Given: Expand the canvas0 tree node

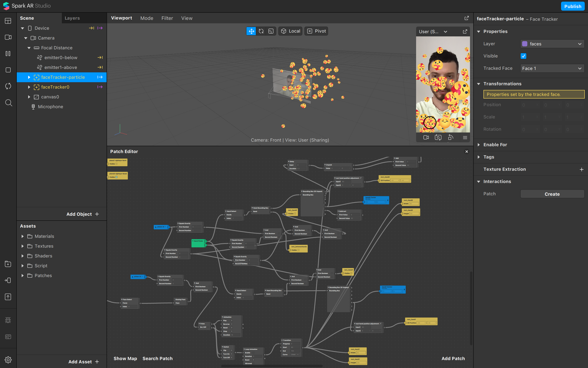Looking at the screenshot, I should tap(29, 97).
